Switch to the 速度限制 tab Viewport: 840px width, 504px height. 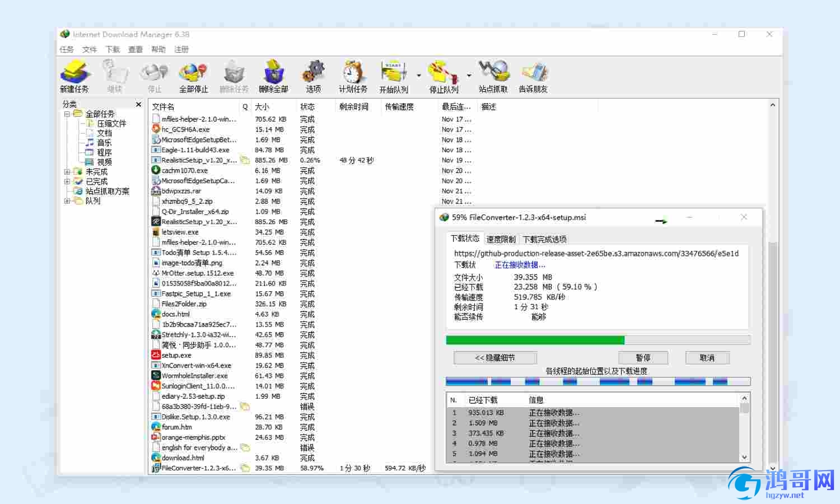(x=501, y=239)
